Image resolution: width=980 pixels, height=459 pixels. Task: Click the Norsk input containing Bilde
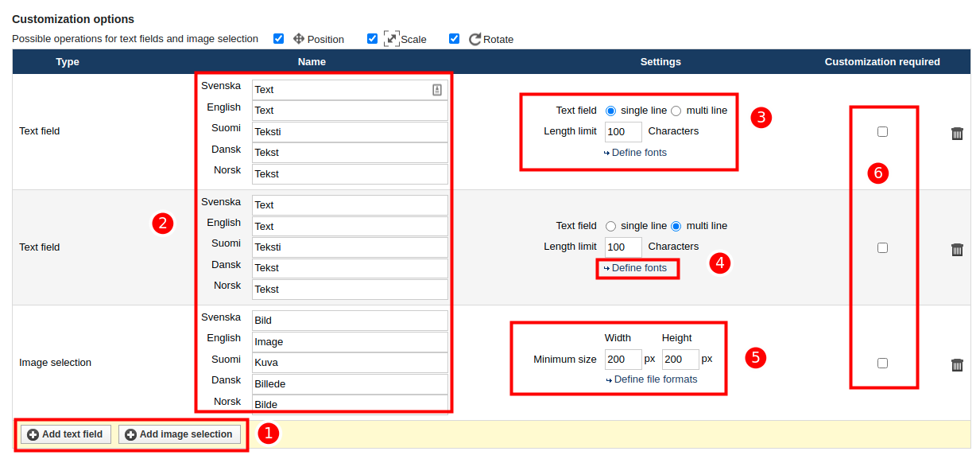click(x=350, y=404)
